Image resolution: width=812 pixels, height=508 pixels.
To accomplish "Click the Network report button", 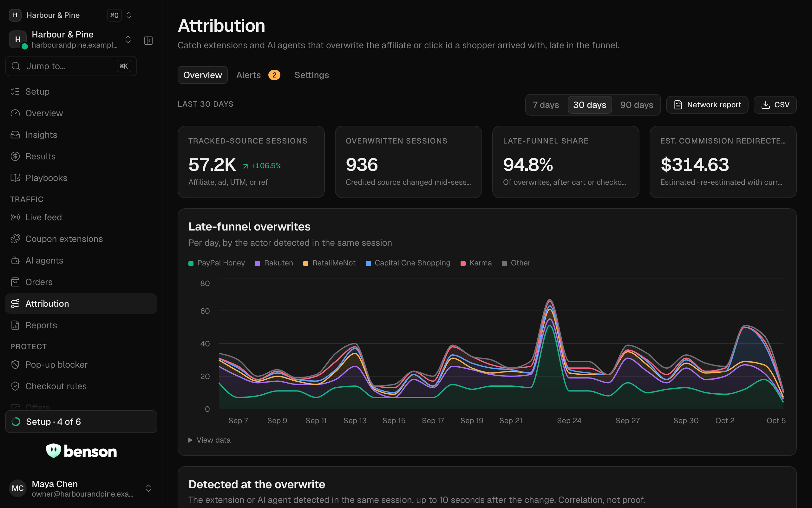I will (x=707, y=105).
